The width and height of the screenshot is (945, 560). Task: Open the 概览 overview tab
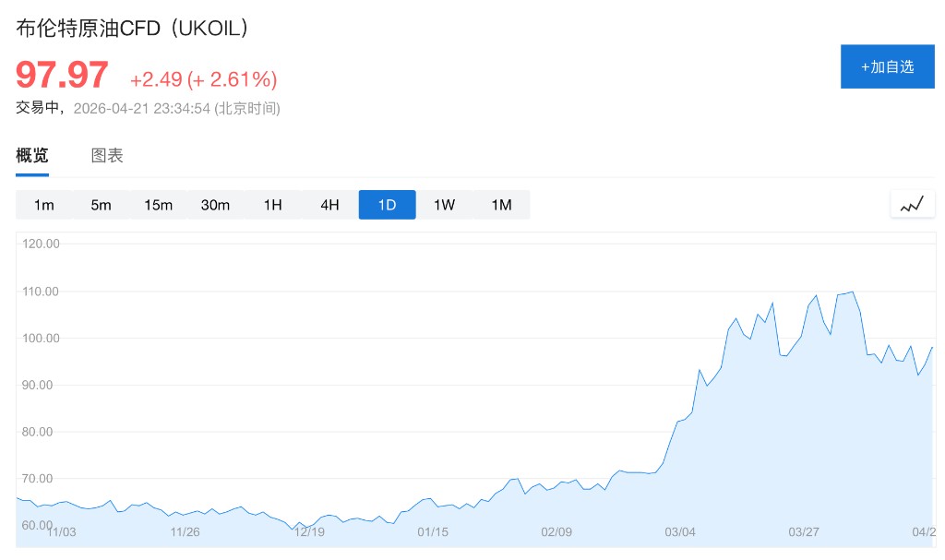tap(32, 156)
